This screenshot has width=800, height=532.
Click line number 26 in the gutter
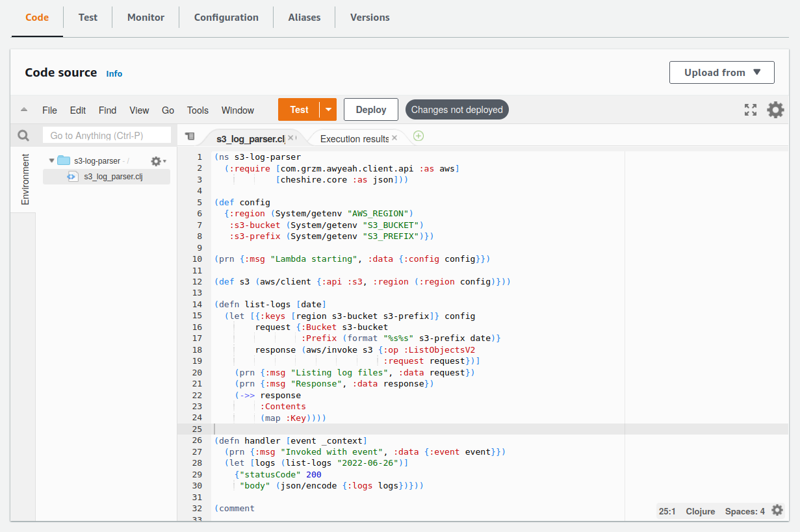coord(198,440)
